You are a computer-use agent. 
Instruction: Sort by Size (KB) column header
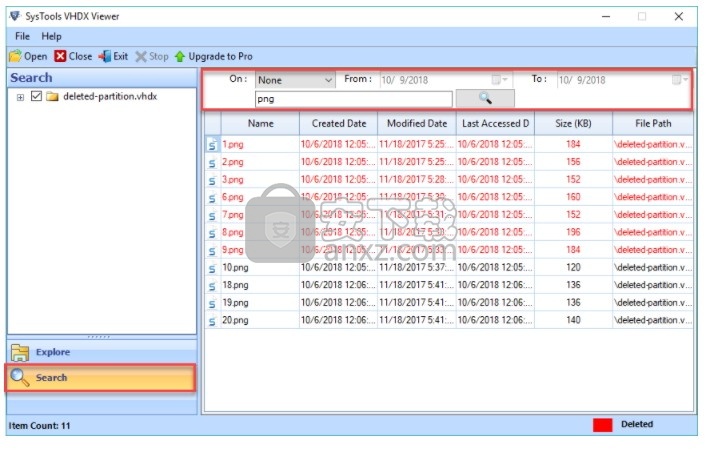573,124
